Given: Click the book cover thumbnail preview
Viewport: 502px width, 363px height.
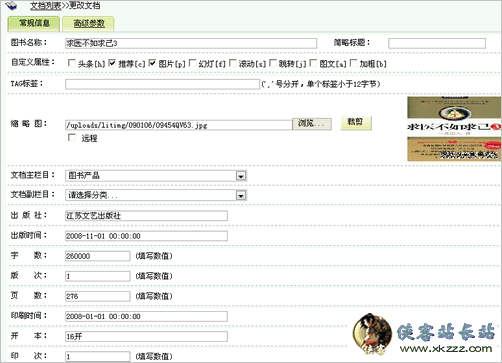Looking at the screenshot, I should 454,129.
